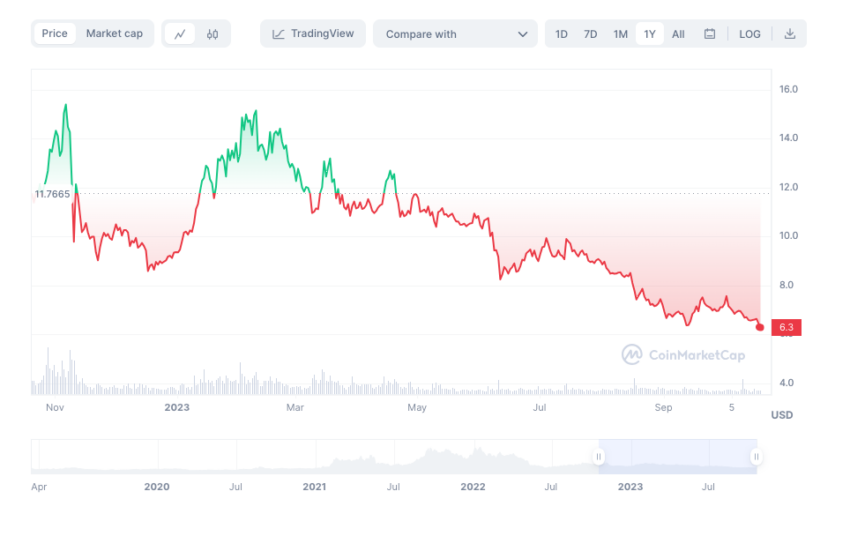Switch to line chart view
The image size is (850, 536).
(180, 34)
